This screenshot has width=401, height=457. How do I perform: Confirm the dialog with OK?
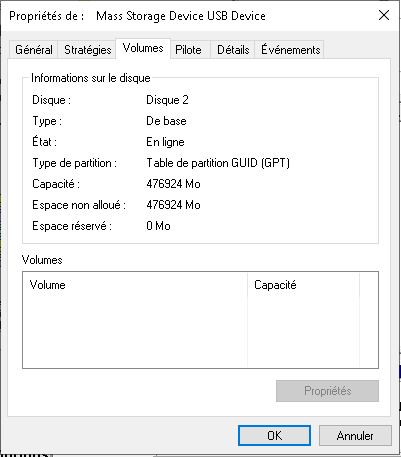[274, 435]
